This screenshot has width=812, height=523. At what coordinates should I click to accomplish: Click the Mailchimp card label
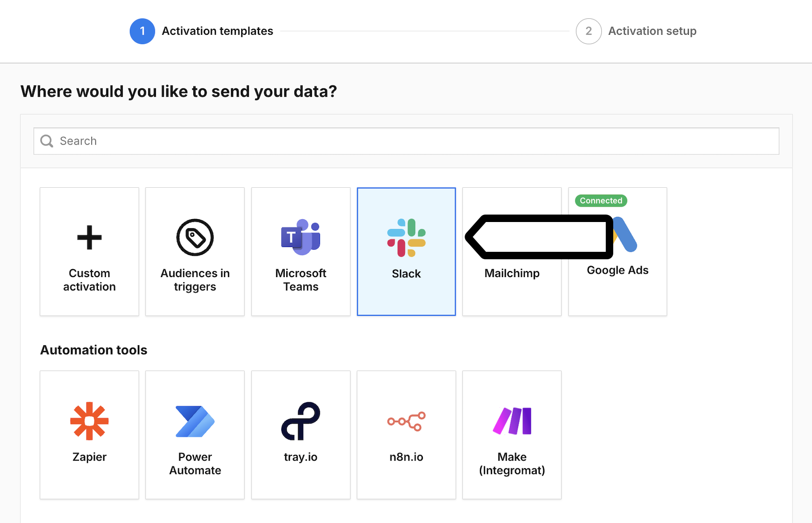[x=512, y=273]
